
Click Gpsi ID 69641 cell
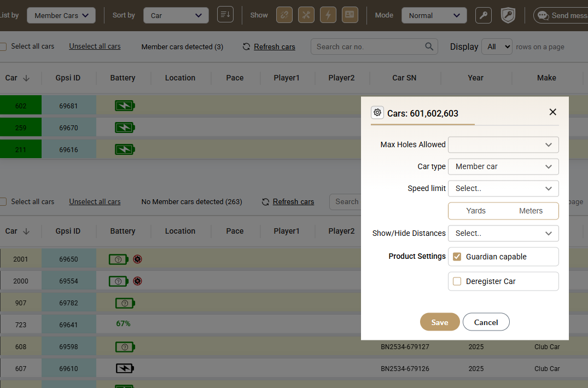click(68, 325)
